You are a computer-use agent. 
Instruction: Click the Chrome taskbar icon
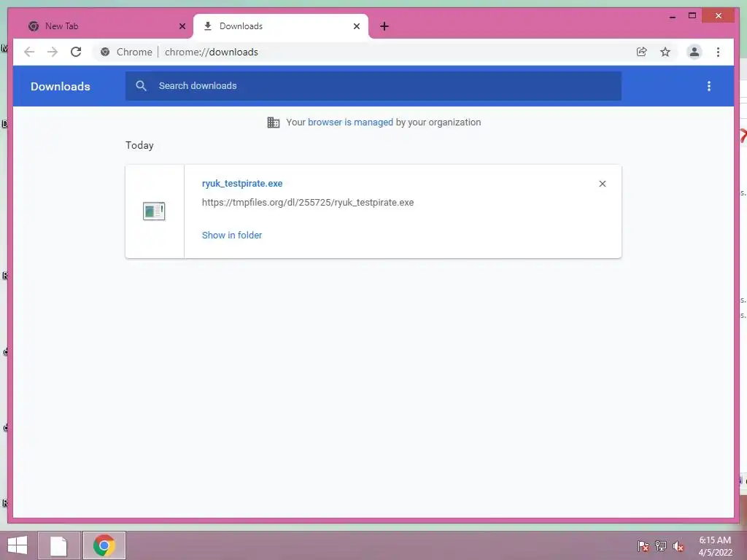click(x=104, y=545)
